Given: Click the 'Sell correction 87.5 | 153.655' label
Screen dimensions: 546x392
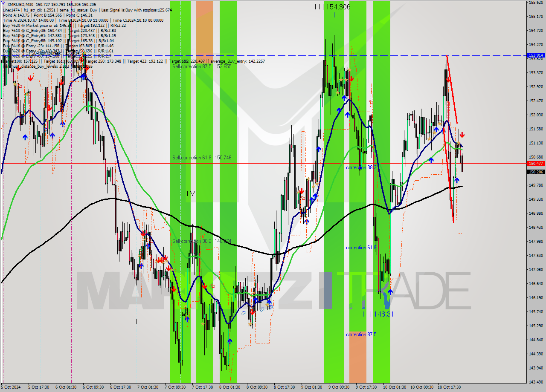Looking at the screenshot, I should [202, 66].
